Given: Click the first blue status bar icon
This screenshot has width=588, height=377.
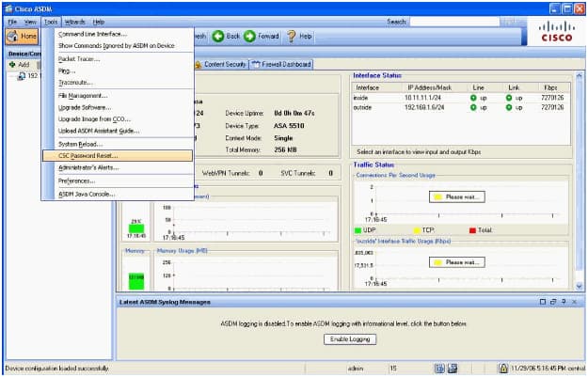Looking at the screenshot, I should pyautogui.click(x=439, y=369).
